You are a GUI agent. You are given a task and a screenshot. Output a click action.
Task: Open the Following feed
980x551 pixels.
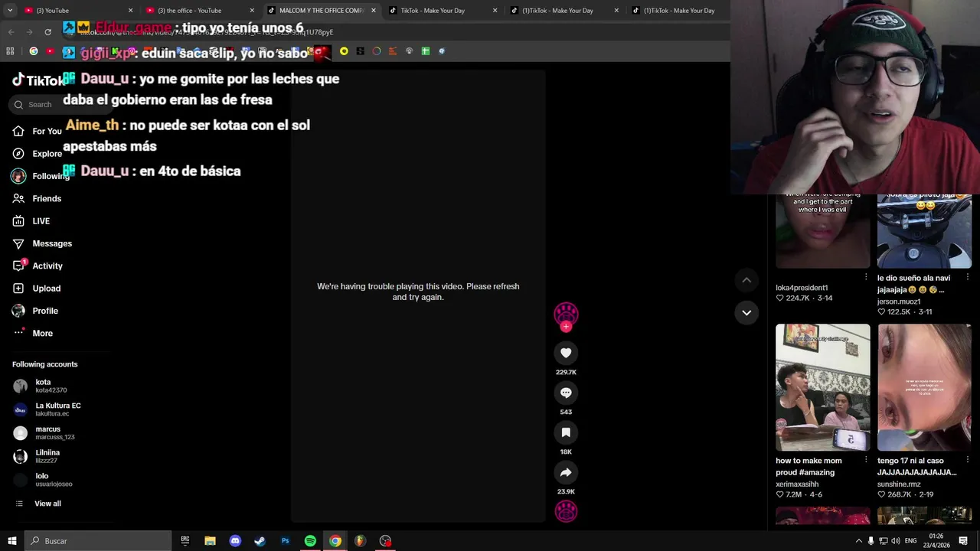[41, 176]
